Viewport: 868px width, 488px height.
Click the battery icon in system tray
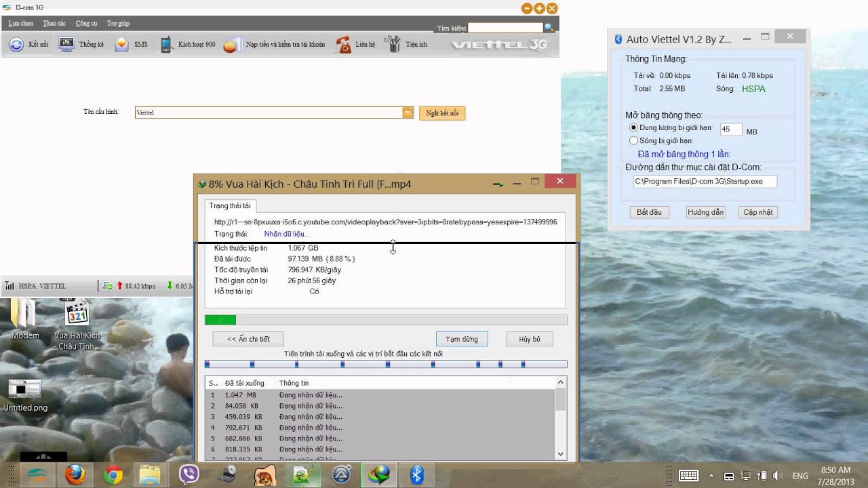762,476
